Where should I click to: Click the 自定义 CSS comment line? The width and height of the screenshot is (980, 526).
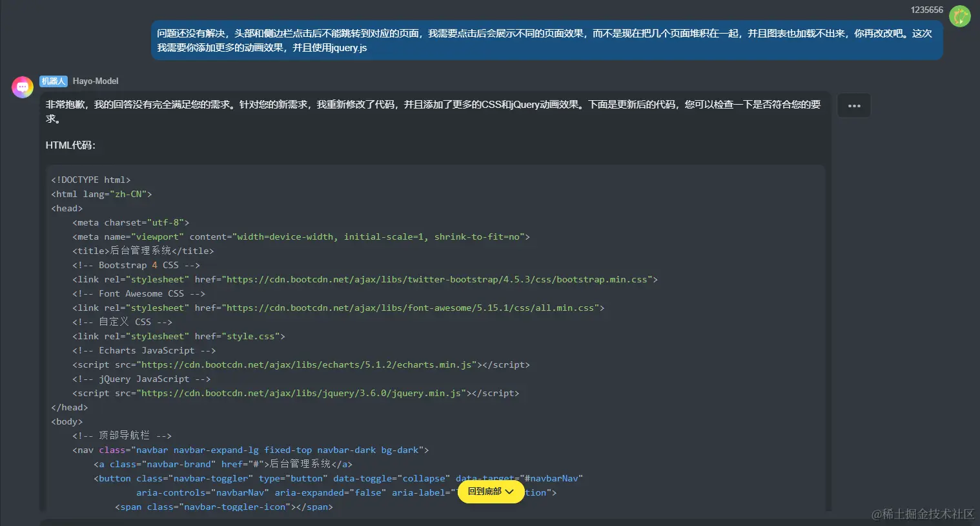(123, 322)
